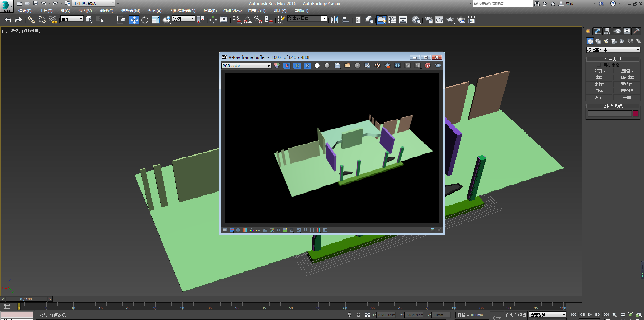Screen dimensions: 644x320
Task: Open the Modify panel tab icon
Action: coord(597,31)
